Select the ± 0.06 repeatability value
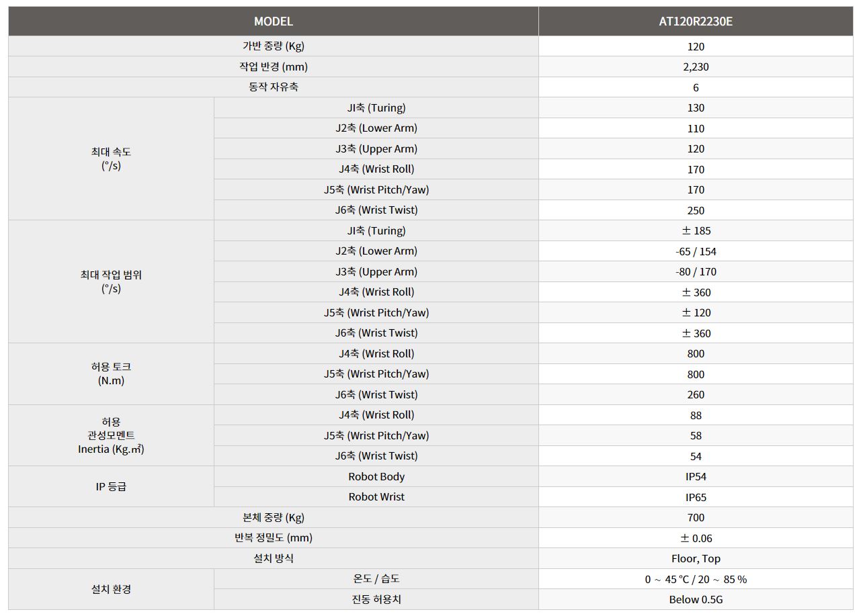The image size is (861, 616). pyautogui.click(x=696, y=538)
